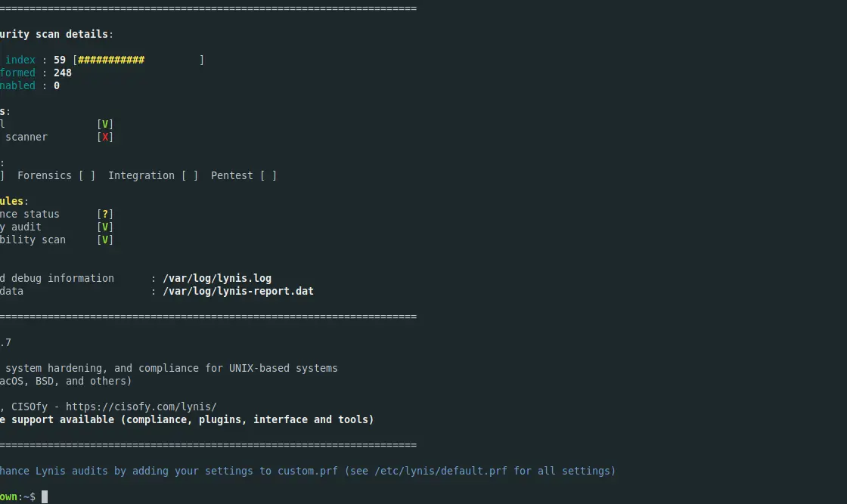Click the /etc/lynis/default.prf path in tip

(441, 471)
